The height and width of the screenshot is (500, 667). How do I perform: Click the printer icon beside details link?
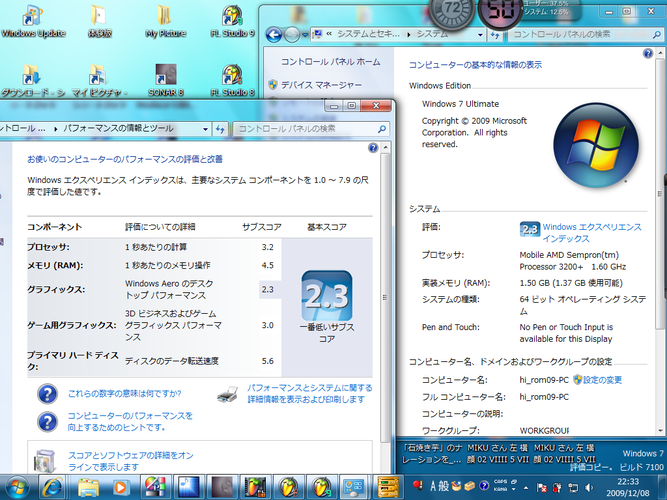[228, 394]
